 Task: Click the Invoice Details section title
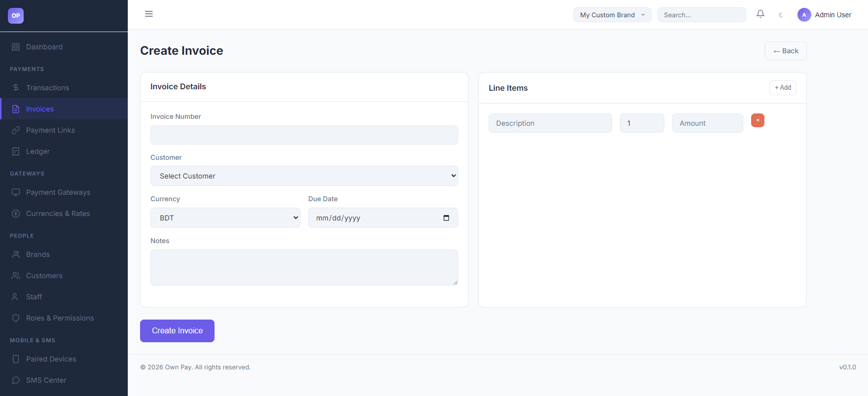click(178, 87)
